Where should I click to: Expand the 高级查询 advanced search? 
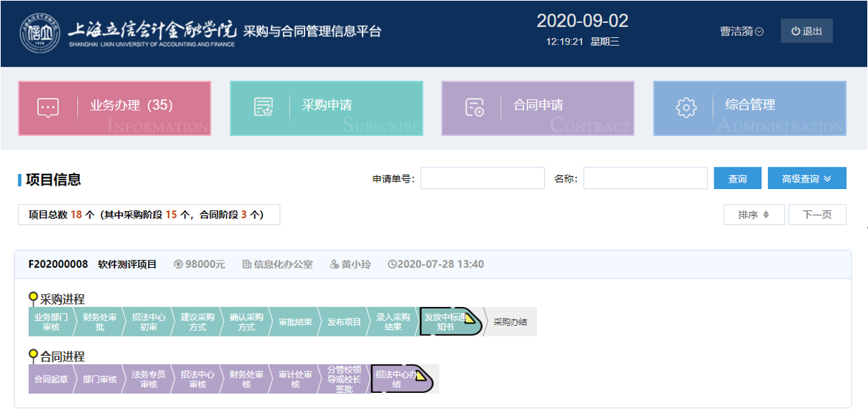coord(807,178)
